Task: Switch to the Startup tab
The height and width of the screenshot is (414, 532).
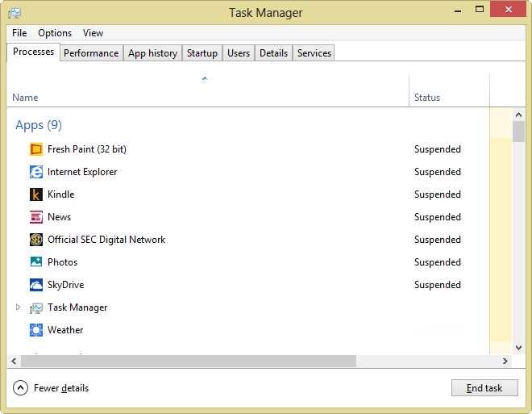Action: (x=202, y=53)
